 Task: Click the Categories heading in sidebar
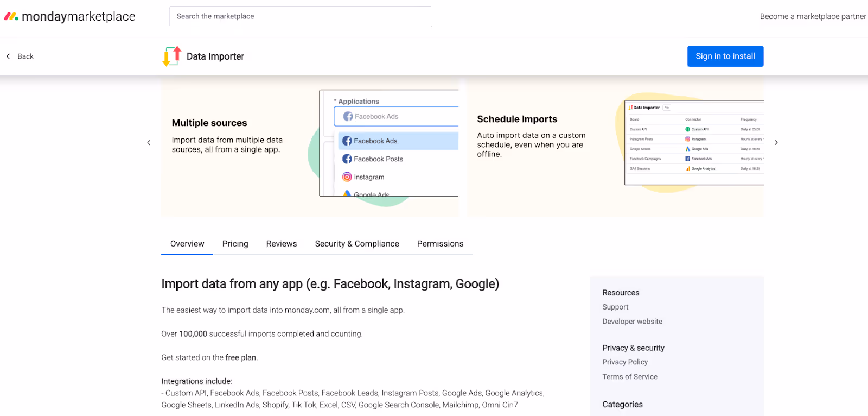coord(622,405)
